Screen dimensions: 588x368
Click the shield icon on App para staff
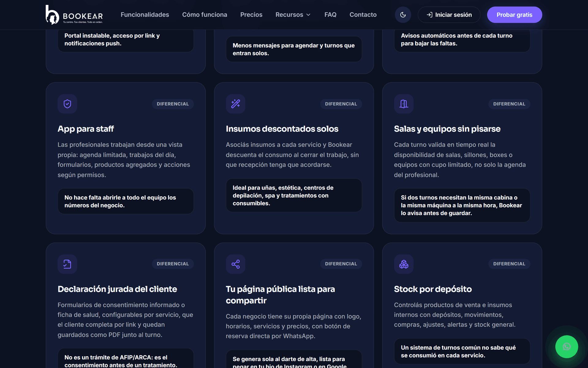click(67, 104)
